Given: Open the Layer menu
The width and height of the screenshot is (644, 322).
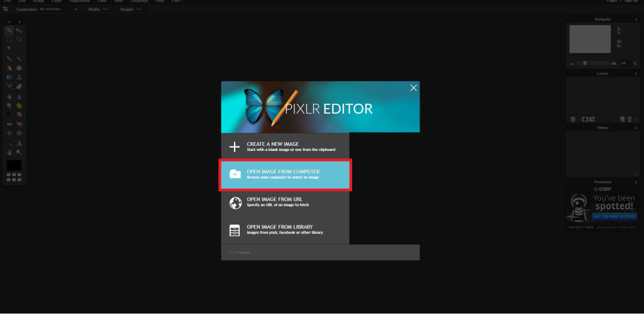Looking at the screenshot, I should click(x=57, y=1).
